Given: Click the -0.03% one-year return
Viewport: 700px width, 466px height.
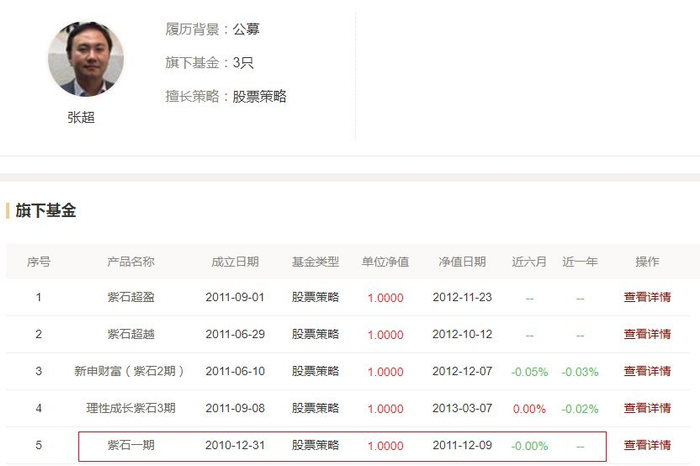Looking at the screenshot, I should pyautogui.click(x=580, y=372).
